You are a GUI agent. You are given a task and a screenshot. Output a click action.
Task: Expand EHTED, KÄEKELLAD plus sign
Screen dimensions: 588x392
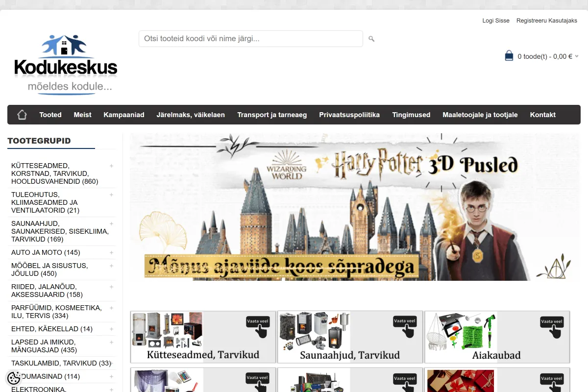click(x=111, y=329)
